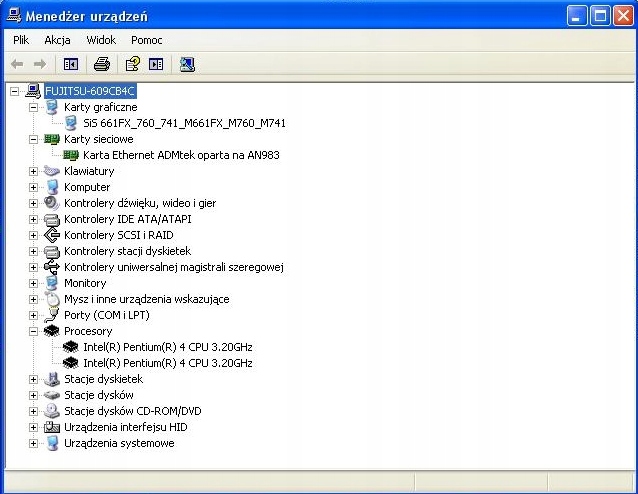The width and height of the screenshot is (638, 494).
Task: Expand Kontrolery dźwięku, wideo i gier
Action: point(33,203)
